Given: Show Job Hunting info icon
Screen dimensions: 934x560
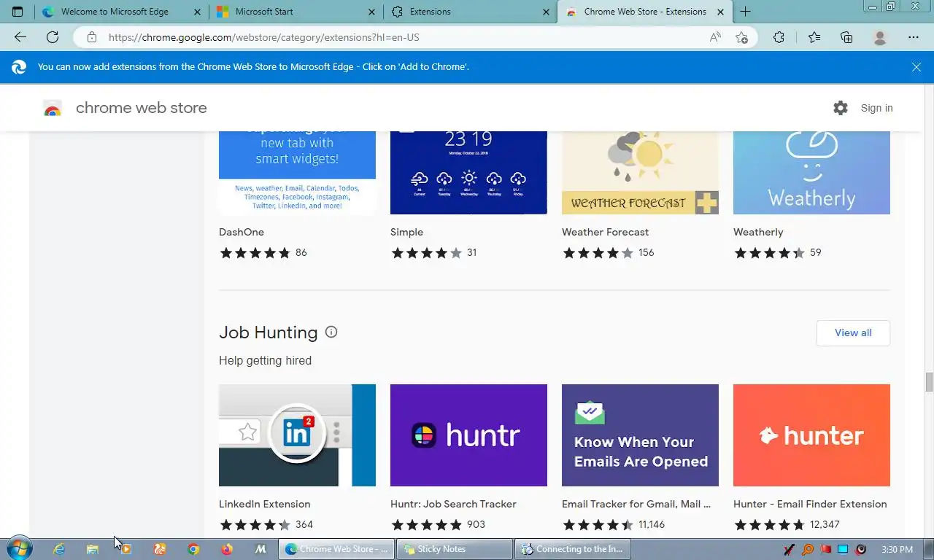Looking at the screenshot, I should [331, 332].
